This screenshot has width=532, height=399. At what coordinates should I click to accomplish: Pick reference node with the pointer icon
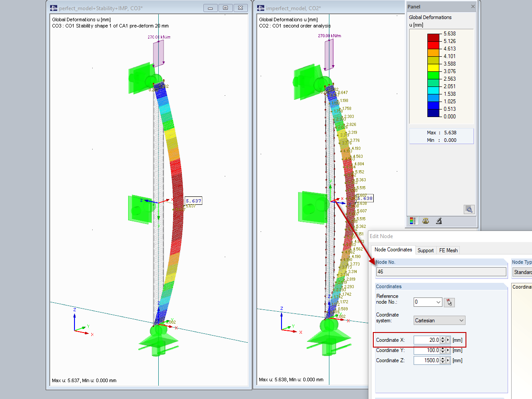tap(450, 302)
